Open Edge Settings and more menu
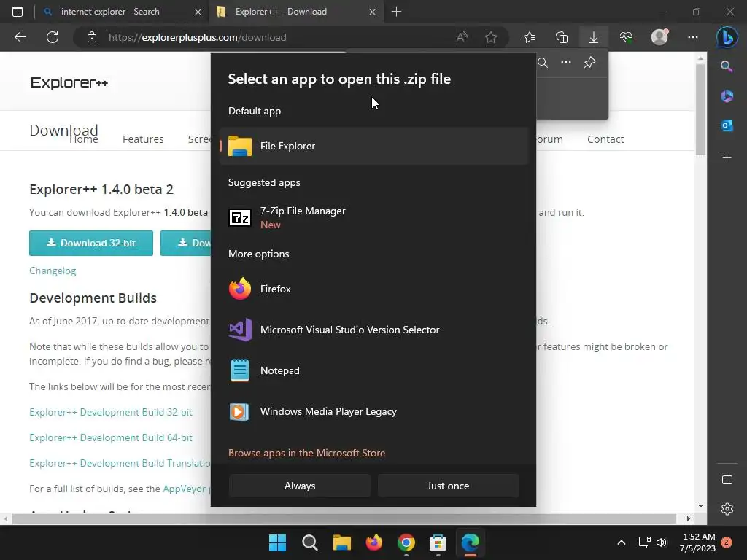 (693, 37)
